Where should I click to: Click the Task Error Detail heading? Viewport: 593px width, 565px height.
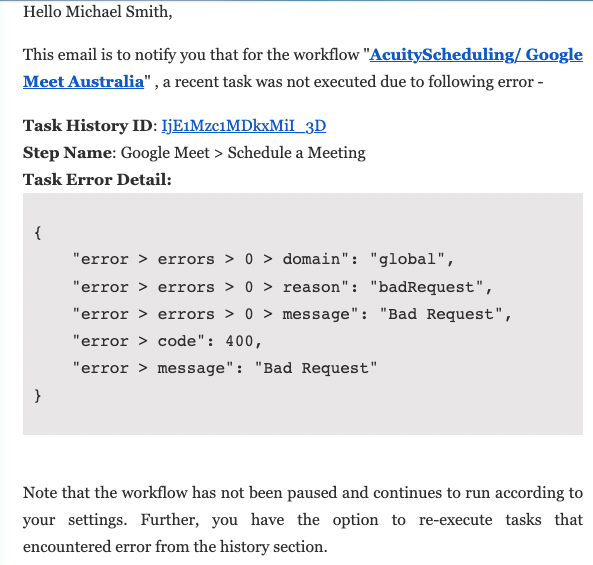pyautogui.click(x=97, y=180)
